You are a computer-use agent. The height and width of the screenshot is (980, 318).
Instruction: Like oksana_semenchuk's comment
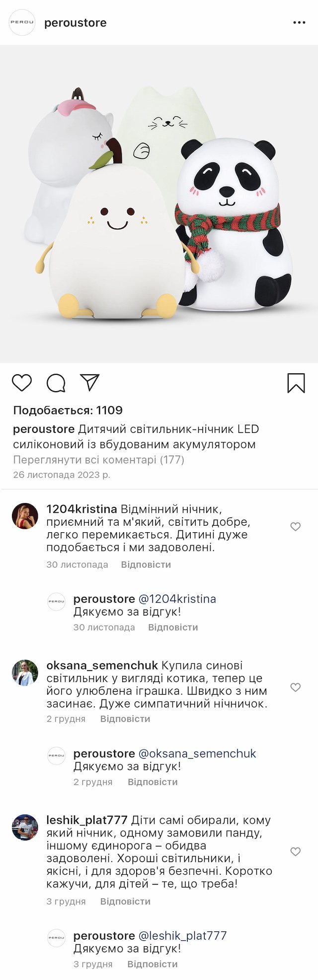tap(295, 687)
